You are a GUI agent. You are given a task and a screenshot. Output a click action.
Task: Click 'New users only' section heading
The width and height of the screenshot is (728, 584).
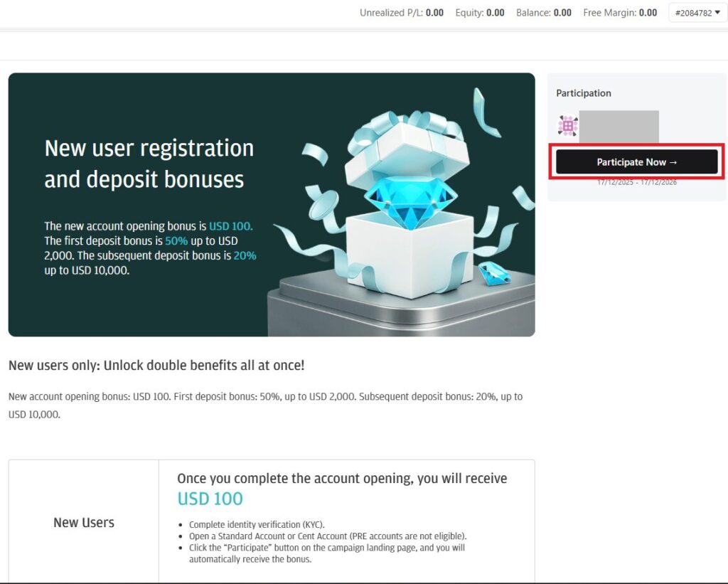[x=156, y=366]
